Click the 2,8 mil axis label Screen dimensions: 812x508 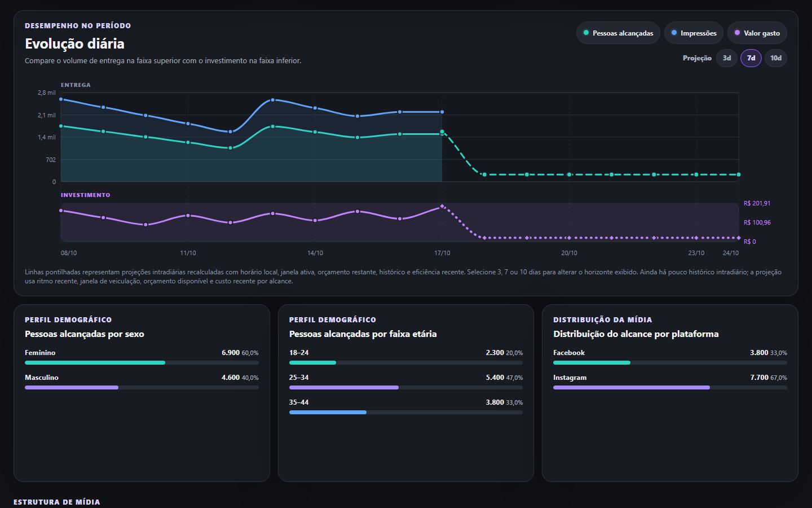47,93
